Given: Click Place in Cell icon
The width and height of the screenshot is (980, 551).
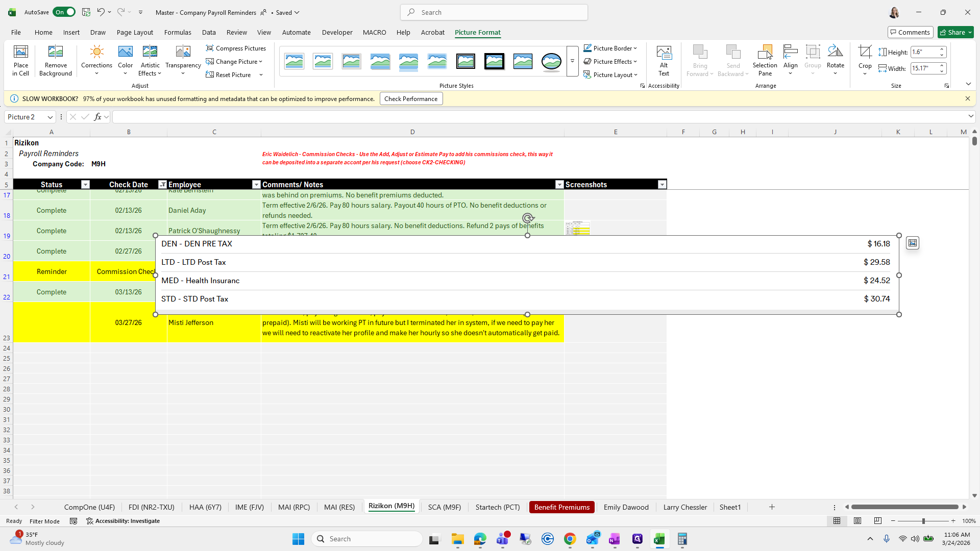Looking at the screenshot, I should 21,53.
